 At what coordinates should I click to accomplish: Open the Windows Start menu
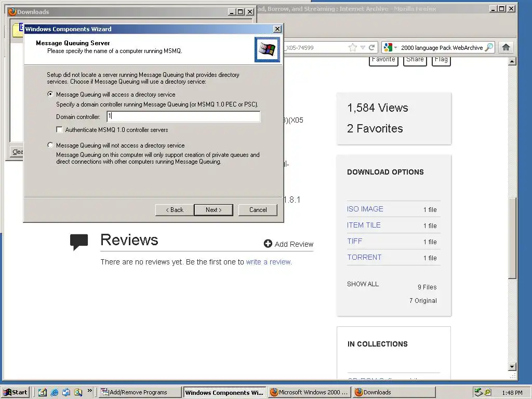(16, 392)
